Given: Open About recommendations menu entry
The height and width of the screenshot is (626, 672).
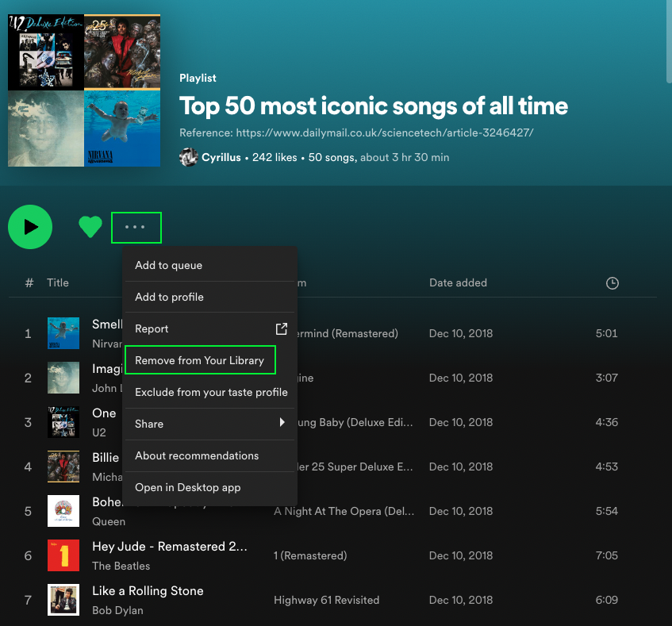Looking at the screenshot, I should pyautogui.click(x=197, y=455).
